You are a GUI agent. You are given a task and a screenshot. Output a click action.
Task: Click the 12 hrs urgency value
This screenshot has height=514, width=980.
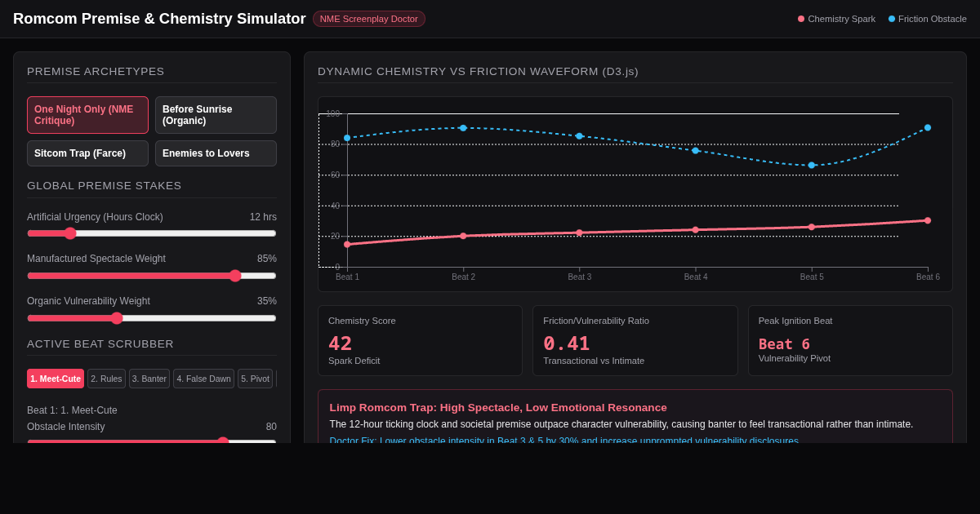click(x=263, y=217)
